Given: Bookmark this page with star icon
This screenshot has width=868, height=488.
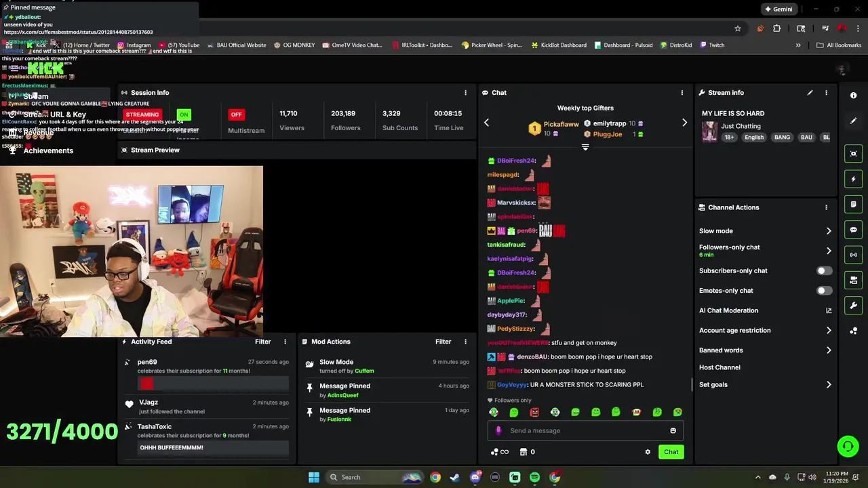Looking at the screenshot, I should [x=738, y=28].
